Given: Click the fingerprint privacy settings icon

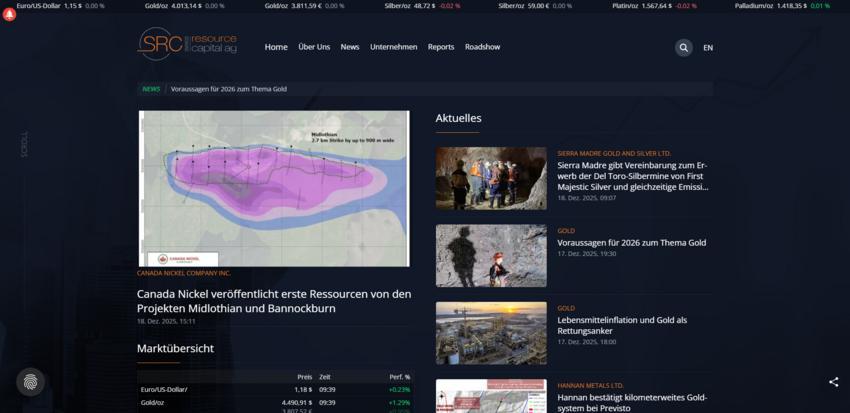Looking at the screenshot, I should pos(30,382).
